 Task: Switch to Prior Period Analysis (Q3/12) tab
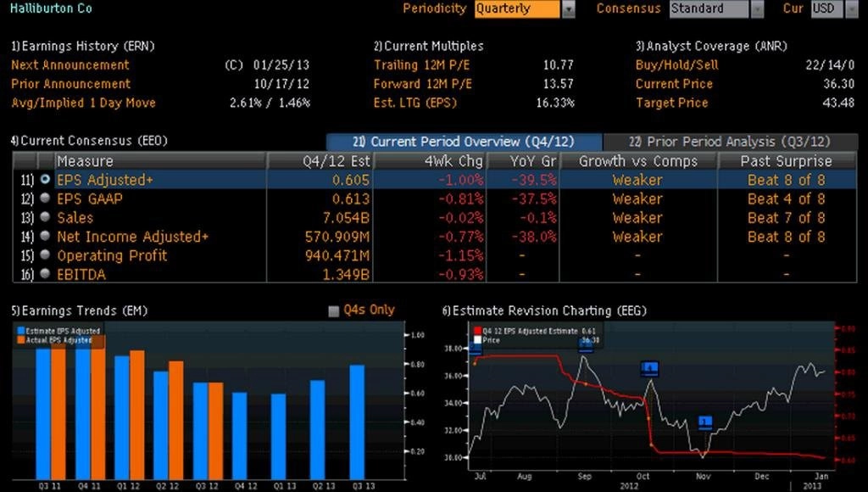(x=730, y=142)
